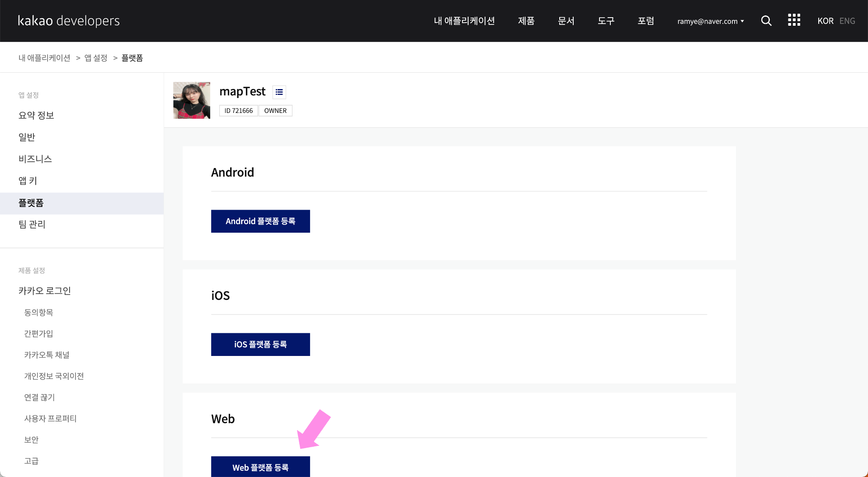
Task: Go to 내 애플리케이션 breadcrumb
Action: pyautogui.click(x=44, y=58)
